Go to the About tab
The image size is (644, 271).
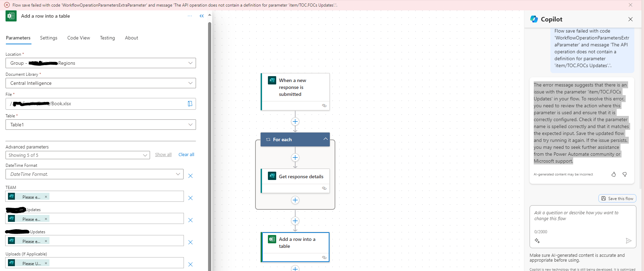[x=131, y=38]
